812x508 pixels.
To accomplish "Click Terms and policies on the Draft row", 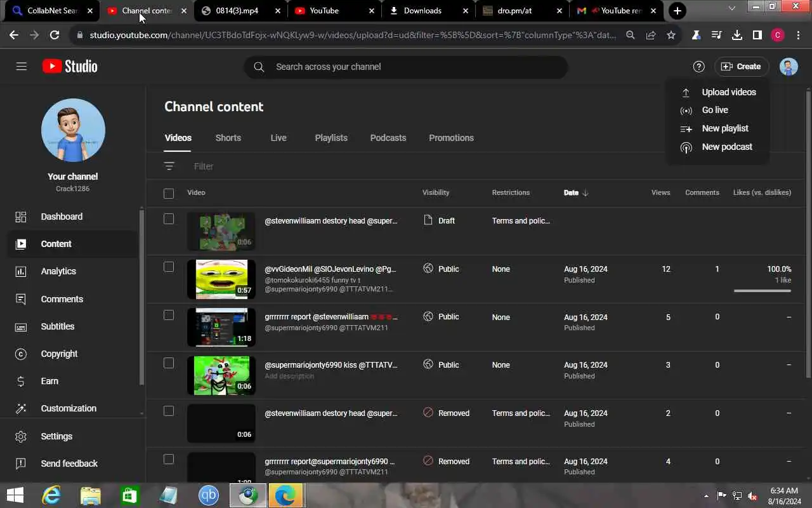I will coord(521,221).
